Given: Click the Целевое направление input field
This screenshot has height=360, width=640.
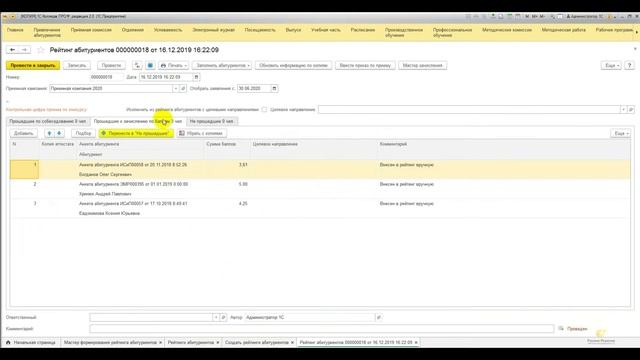Looking at the screenshot, I should tap(469, 109).
